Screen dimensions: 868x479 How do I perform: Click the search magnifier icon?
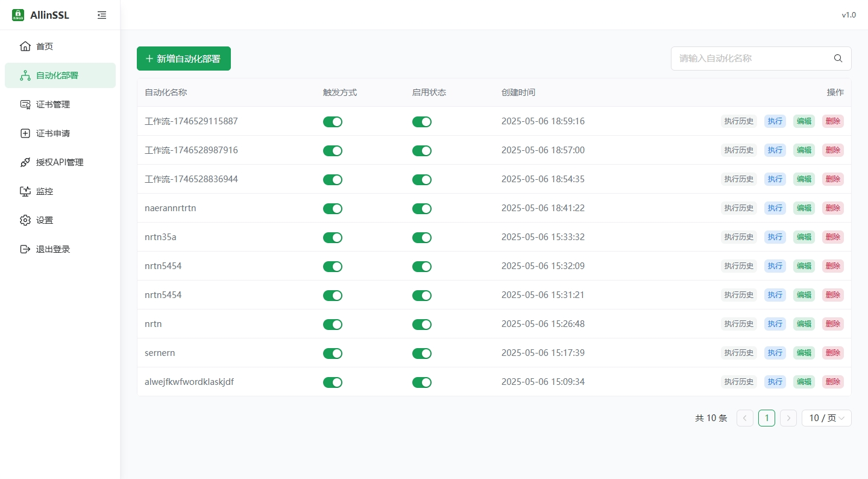click(x=838, y=59)
